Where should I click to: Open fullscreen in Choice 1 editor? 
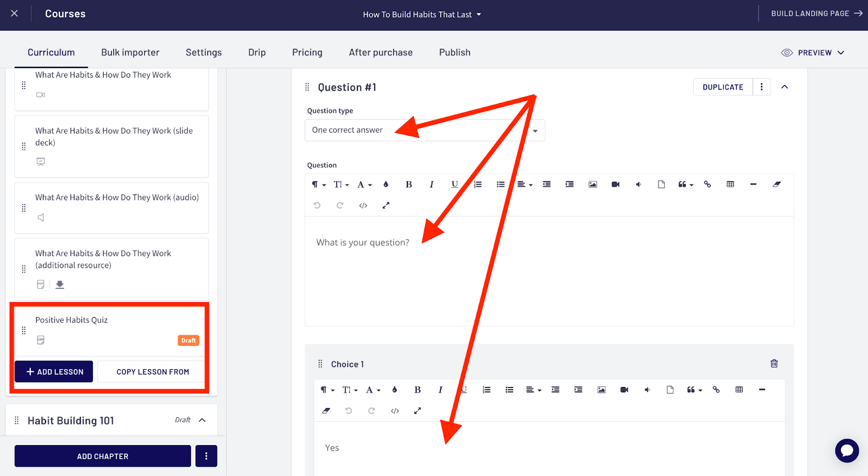pyautogui.click(x=418, y=411)
